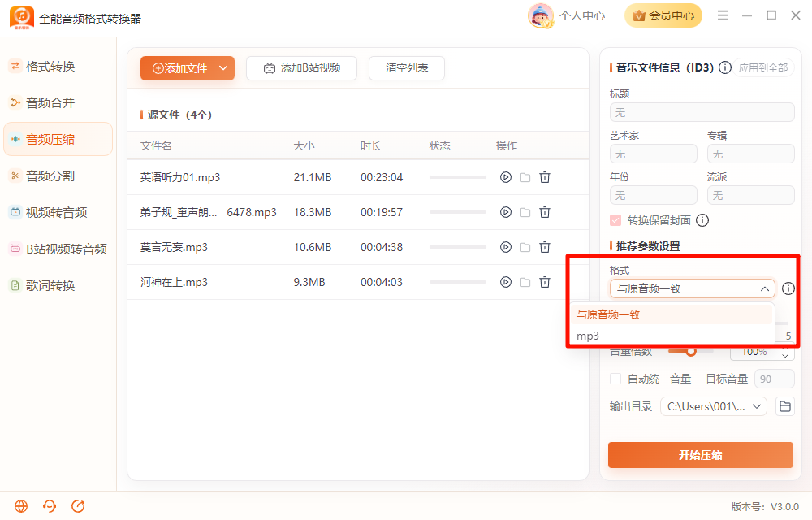Viewport: 812px width, 520px height.
Task: Enable the 自动统一音量 checkbox
Action: pos(615,379)
